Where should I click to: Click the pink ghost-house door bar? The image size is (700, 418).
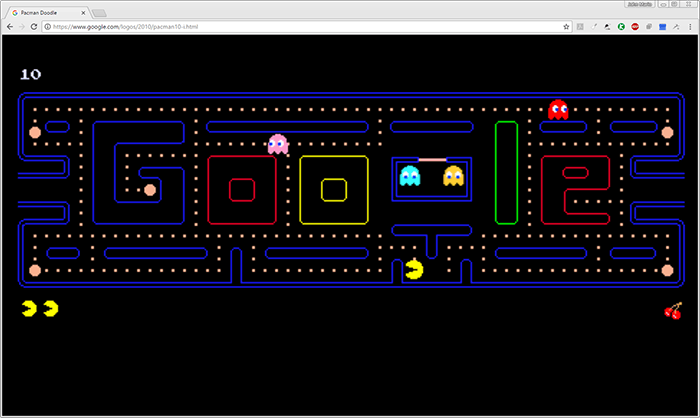pos(432,160)
